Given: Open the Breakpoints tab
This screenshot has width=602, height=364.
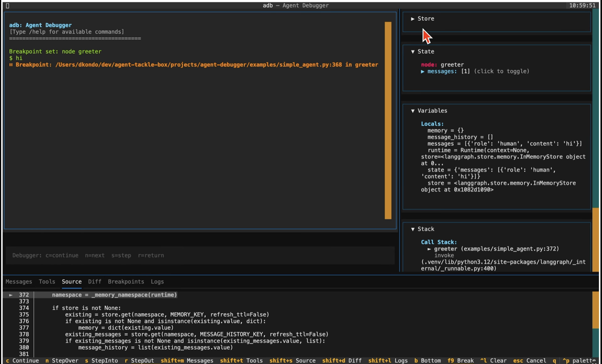Looking at the screenshot, I should click(126, 282).
